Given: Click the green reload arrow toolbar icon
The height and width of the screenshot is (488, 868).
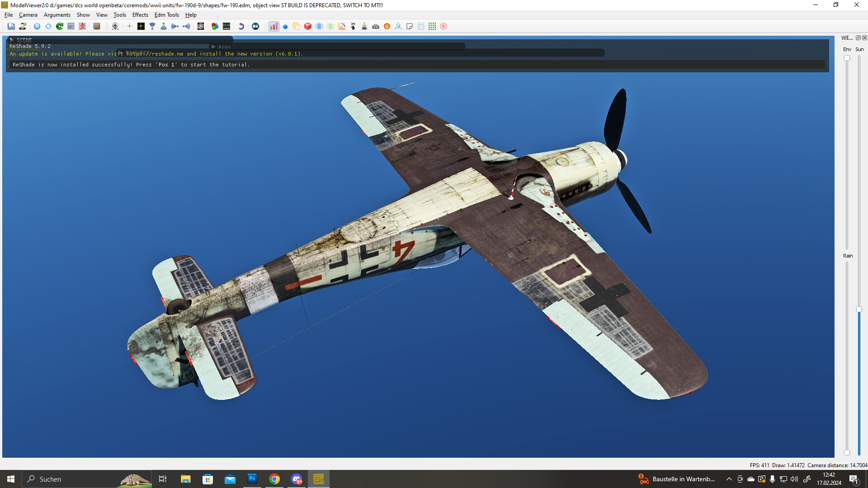Looking at the screenshot, I should coord(60,26).
